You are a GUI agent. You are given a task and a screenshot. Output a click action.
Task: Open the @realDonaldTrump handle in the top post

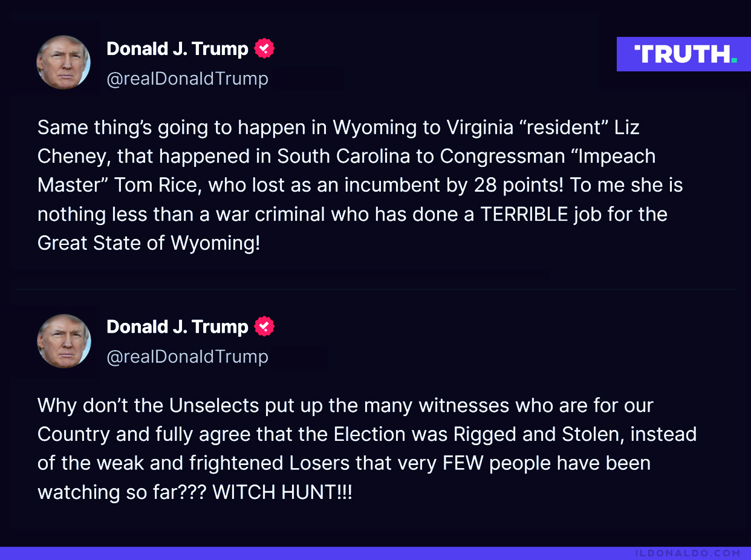coord(187,79)
